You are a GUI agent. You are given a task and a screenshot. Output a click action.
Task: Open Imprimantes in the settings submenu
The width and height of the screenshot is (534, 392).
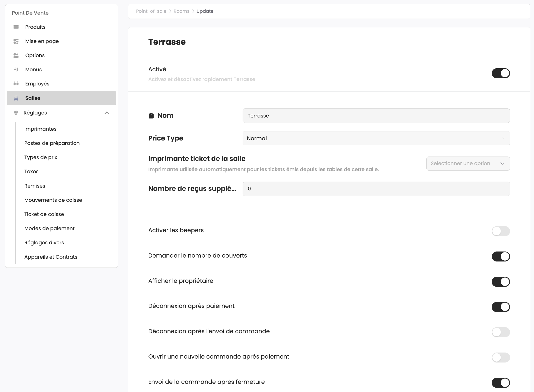click(40, 129)
